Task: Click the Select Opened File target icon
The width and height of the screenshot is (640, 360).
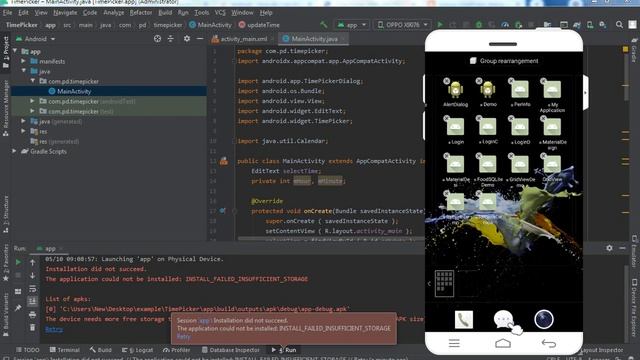Action: click(157, 39)
